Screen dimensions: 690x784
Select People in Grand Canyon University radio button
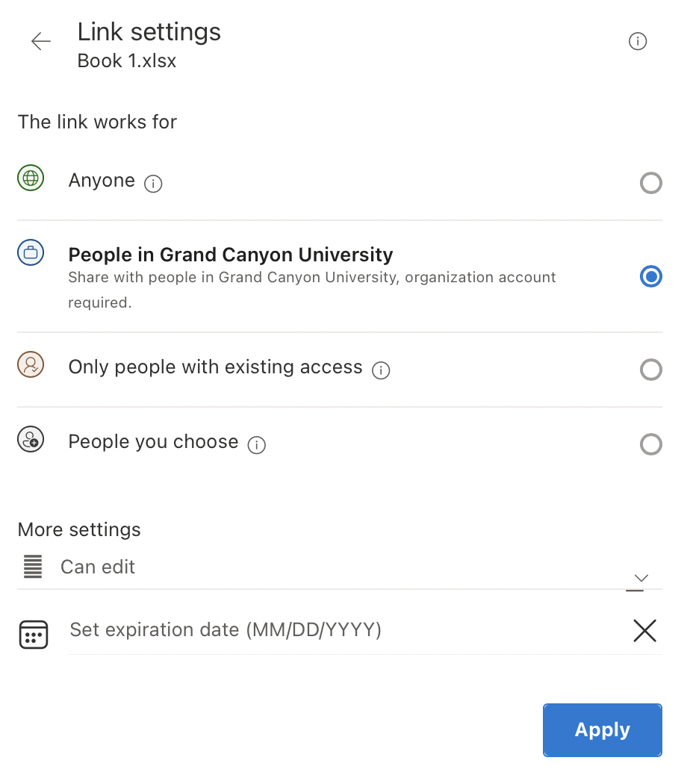pyautogui.click(x=651, y=276)
